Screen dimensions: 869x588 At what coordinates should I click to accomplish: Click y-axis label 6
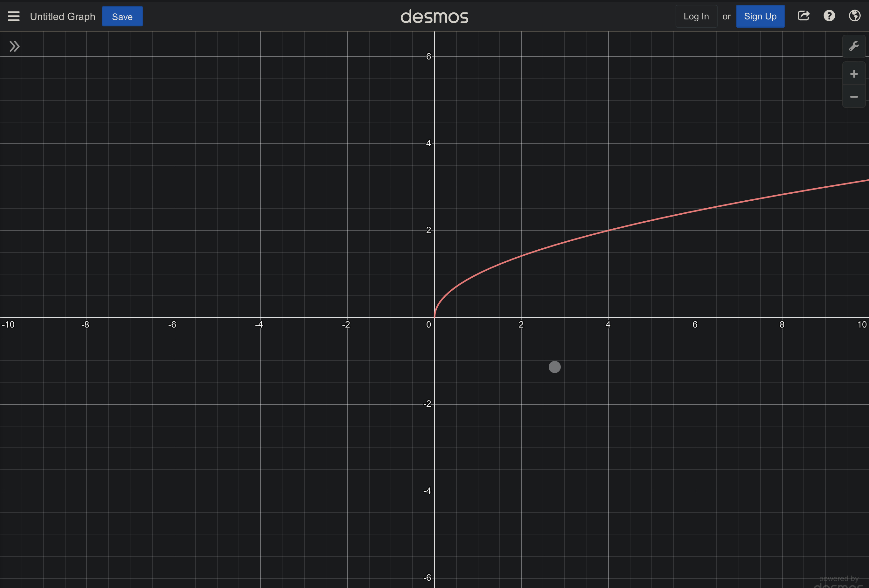[x=428, y=56]
